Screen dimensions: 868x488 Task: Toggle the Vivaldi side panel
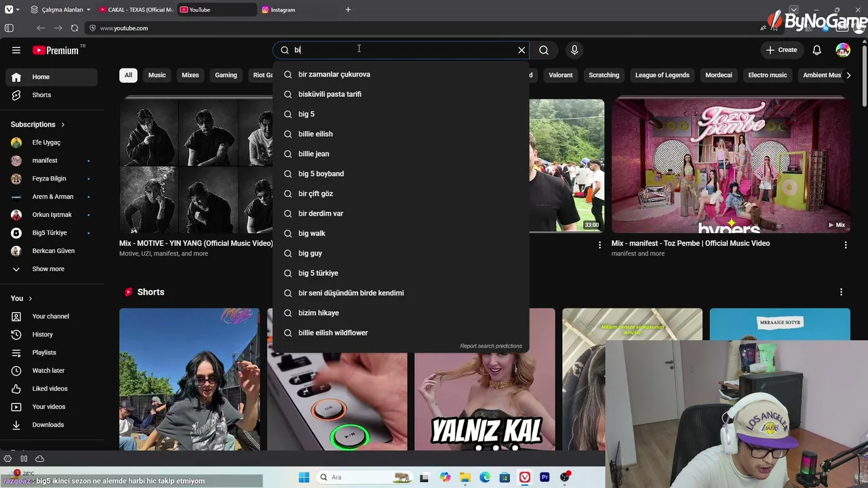9,28
